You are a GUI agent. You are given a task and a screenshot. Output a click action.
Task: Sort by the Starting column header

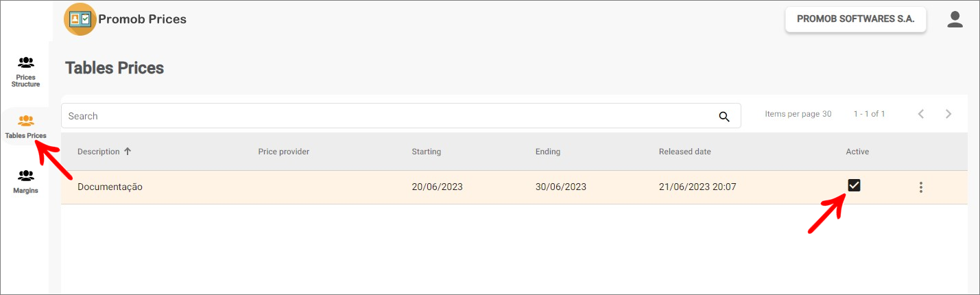(x=427, y=152)
